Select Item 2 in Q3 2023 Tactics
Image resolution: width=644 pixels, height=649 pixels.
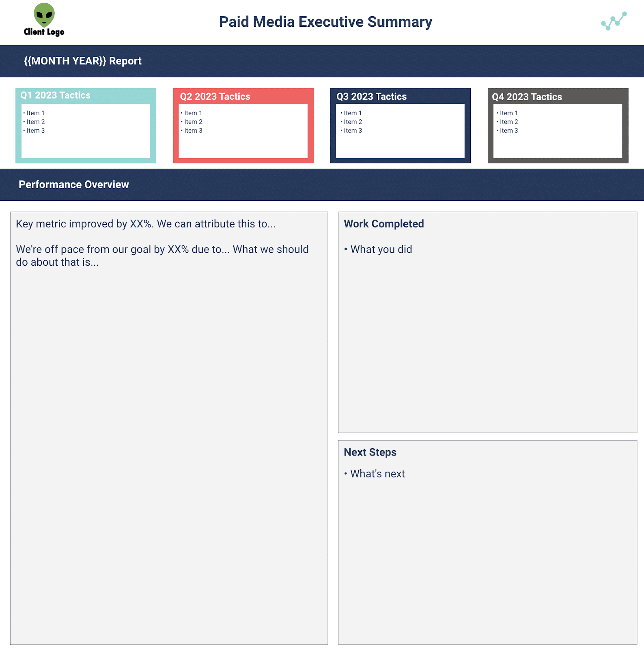(351, 122)
